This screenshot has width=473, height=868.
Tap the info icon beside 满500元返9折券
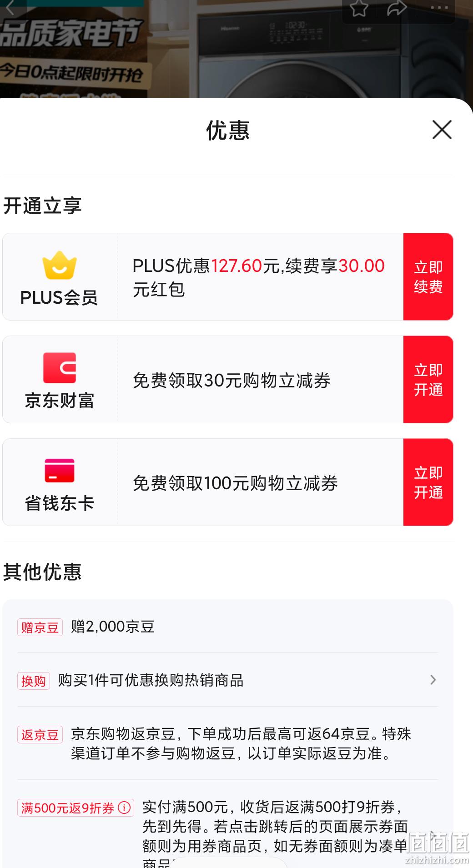(x=124, y=808)
